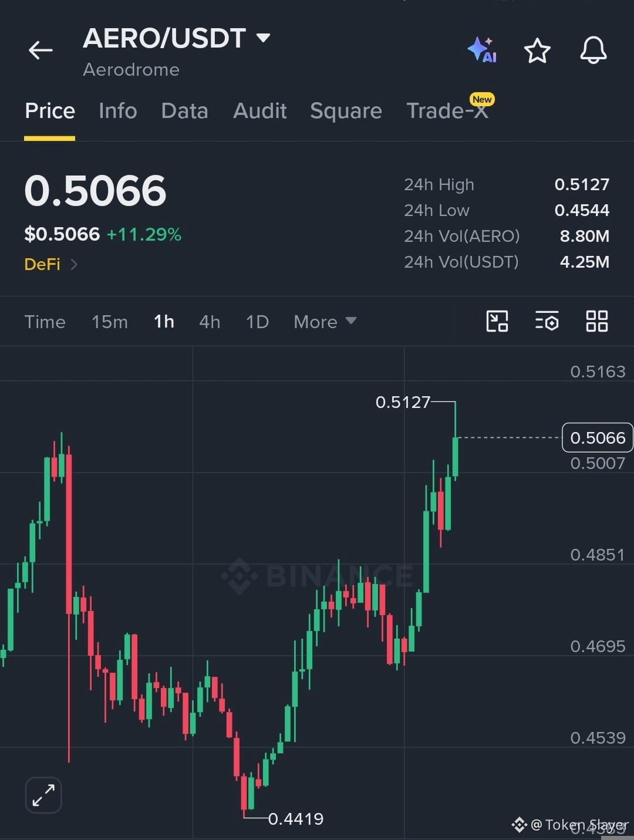Image resolution: width=634 pixels, height=840 pixels.
Task: Open the grid layout icon
Action: 597,321
